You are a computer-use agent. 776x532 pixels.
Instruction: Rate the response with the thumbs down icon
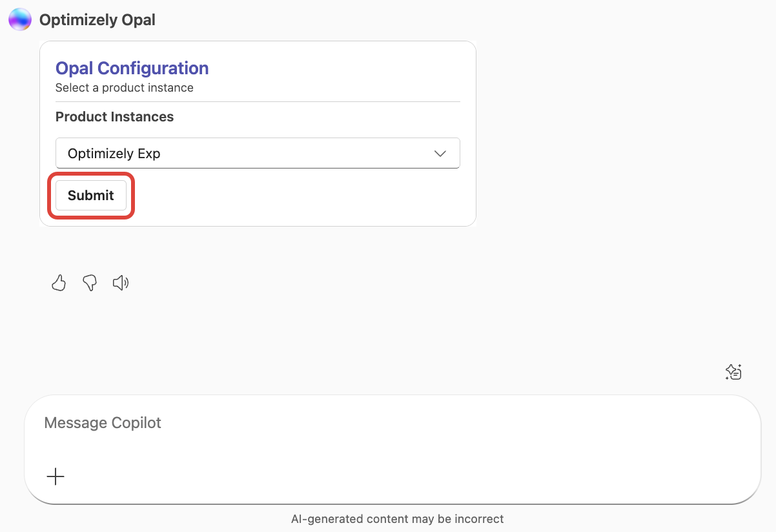click(89, 283)
